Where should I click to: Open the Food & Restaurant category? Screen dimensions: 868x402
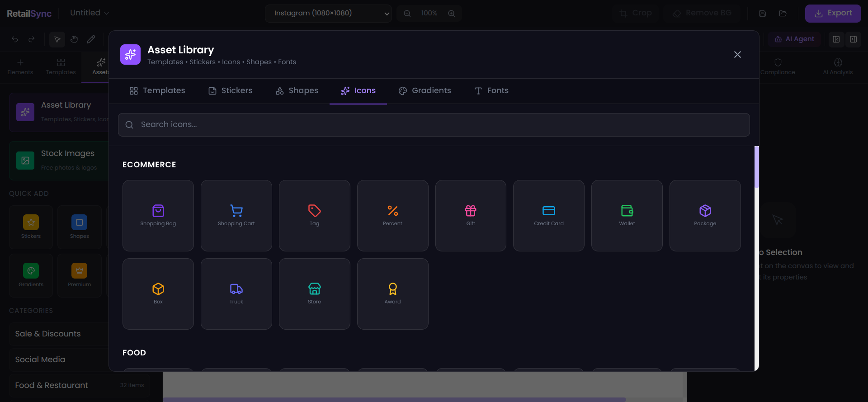80,386
